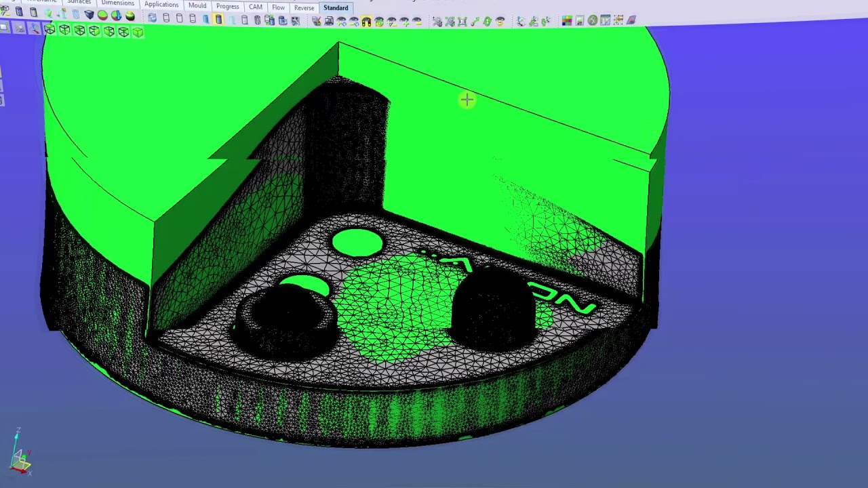Click the cylinder group with green box icon
Screen dimensions: 868x488
coord(269,20)
